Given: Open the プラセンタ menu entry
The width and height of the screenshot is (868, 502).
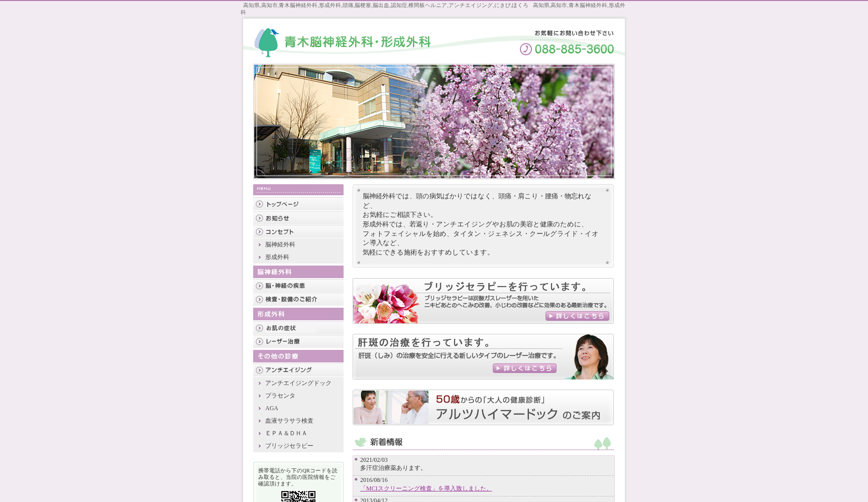Looking at the screenshot, I should coord(279,396).
